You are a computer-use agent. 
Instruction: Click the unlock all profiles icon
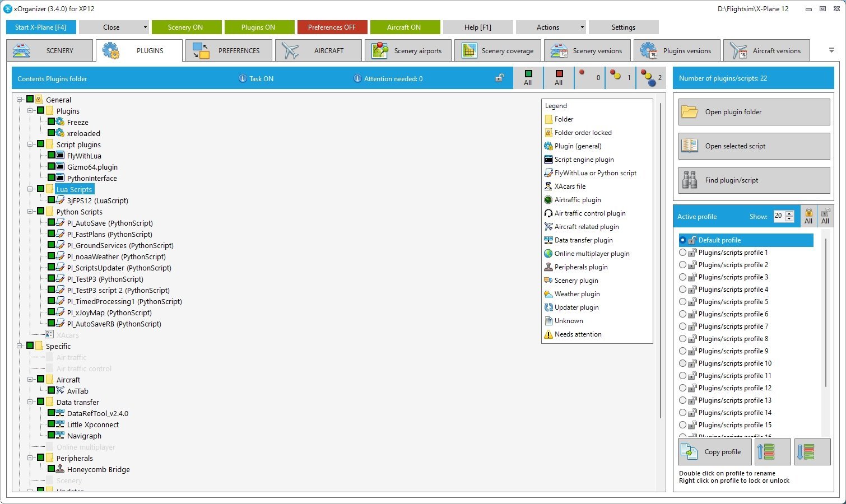[x=825, y=216]
